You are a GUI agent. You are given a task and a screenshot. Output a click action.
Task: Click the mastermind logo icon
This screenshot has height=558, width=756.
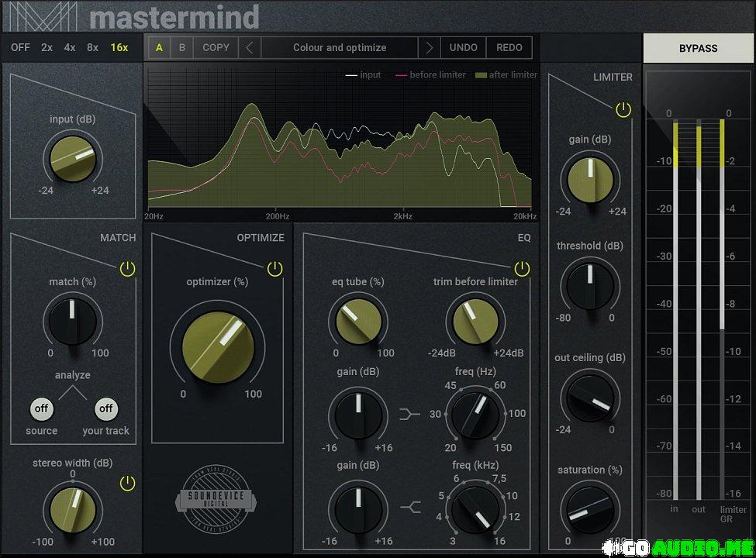click(x=43, y=16)
